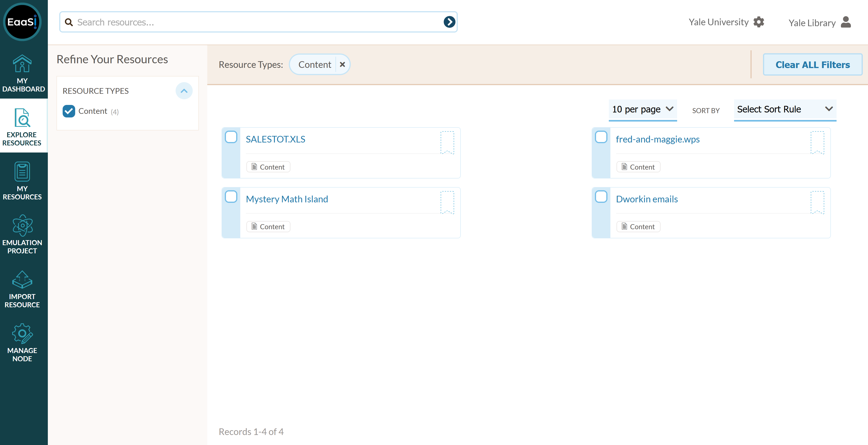This screenshot has width=868, height=445.
Task: Open the 10 per page dropdown
Action: click(643, 109)
